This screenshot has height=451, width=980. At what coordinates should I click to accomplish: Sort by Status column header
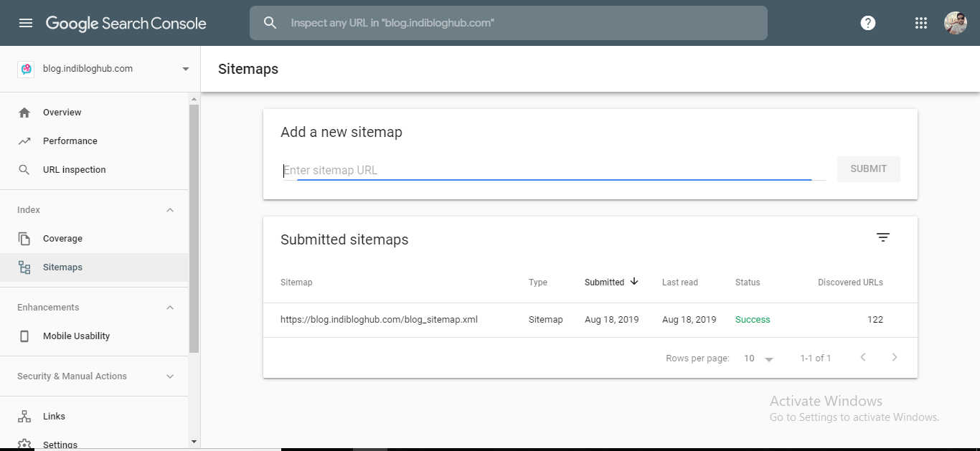point(748,283)
